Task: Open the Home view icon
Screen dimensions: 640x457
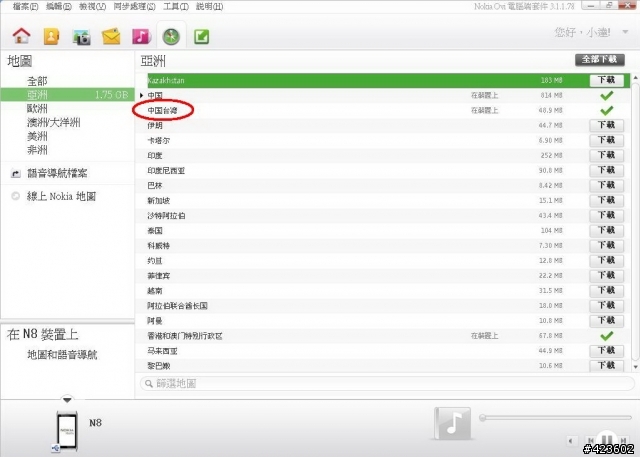Action: click(22, 35)
